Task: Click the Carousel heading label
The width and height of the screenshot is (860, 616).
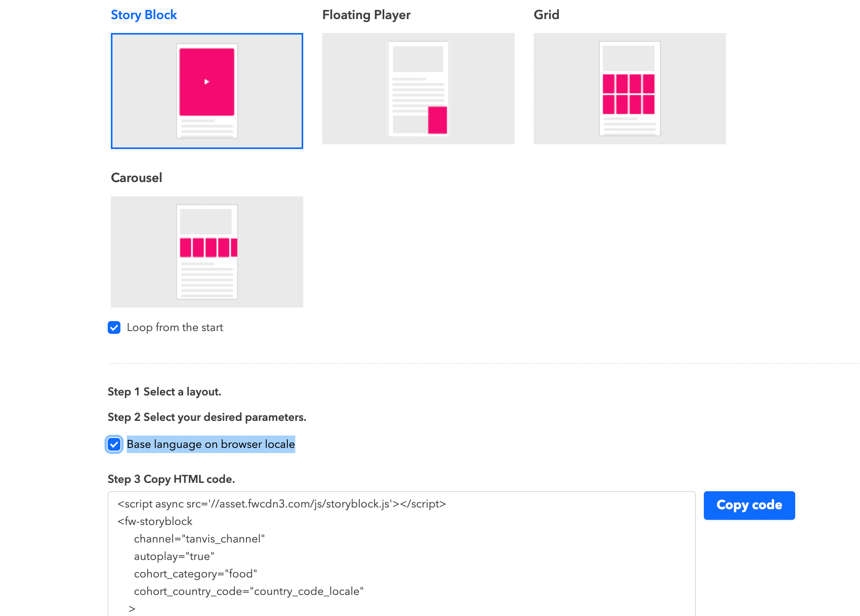Action: [136, 178]
